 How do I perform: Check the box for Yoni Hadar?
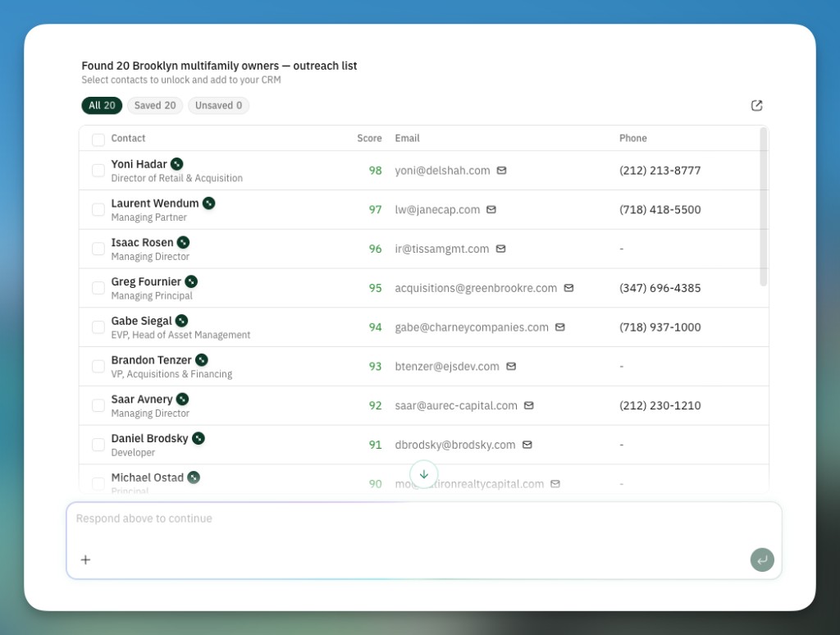[98, 171]
